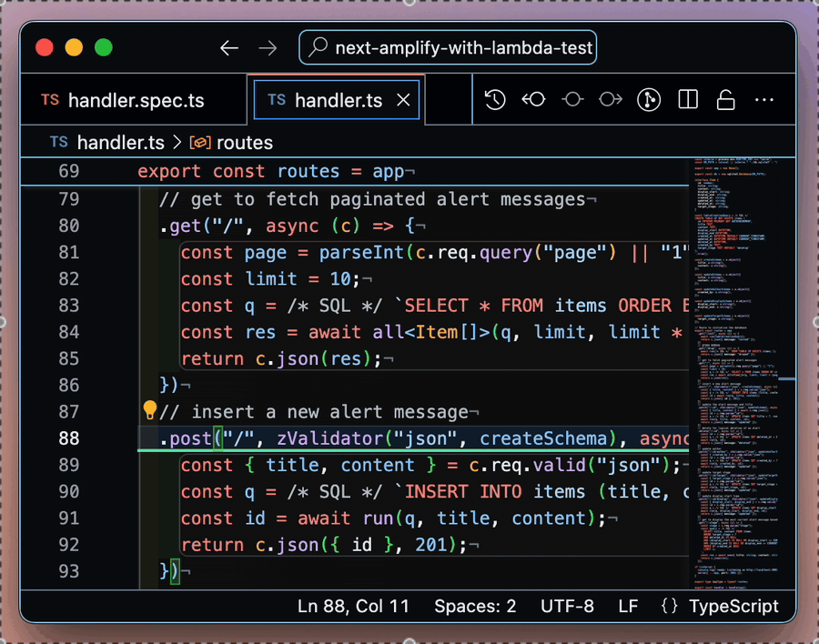Click the lightbulb code action on line 87
The height and width of the screenshot is (644, 819).
point(150,410)
